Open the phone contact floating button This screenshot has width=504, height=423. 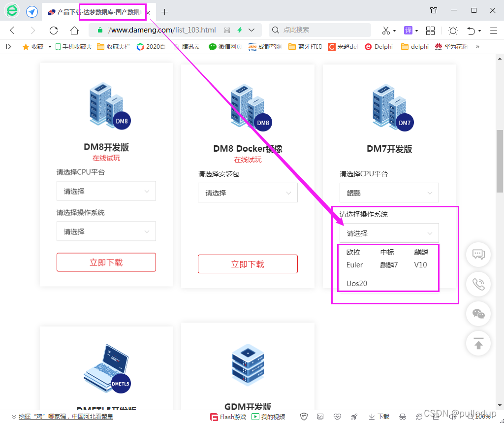(x=478, y=284)
